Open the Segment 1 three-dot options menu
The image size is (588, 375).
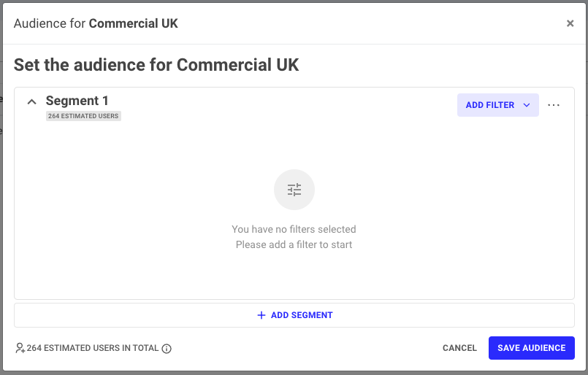[x=554, y=105]
